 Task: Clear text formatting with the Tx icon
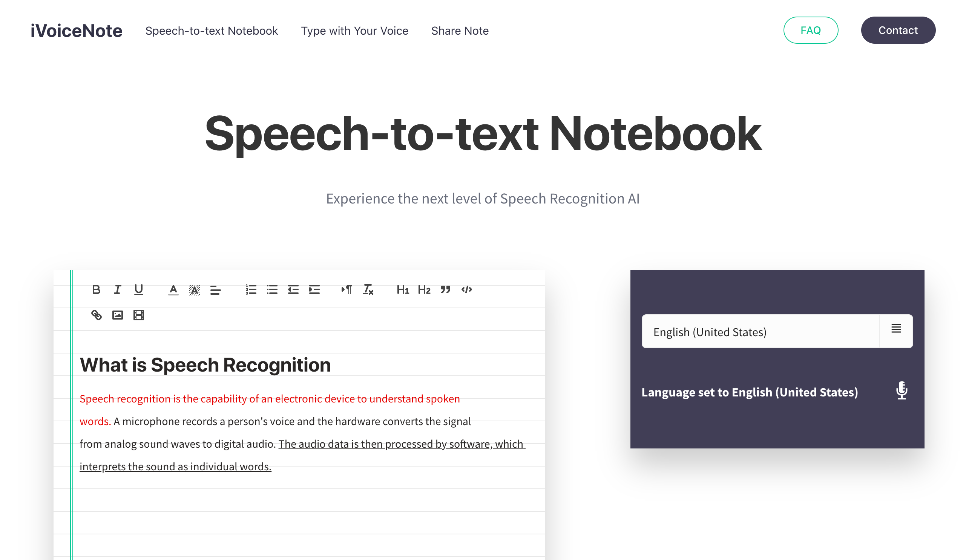[368, 290]
